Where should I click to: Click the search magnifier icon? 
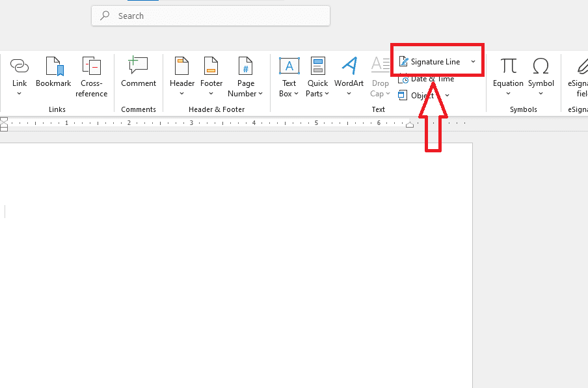tap(105, 16)
